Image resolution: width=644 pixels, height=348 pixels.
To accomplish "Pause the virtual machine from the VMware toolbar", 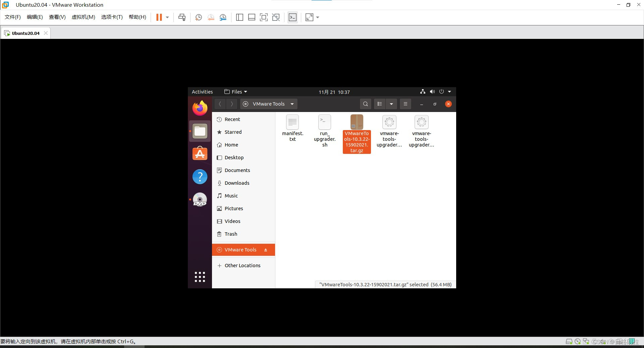I will 159,17.
